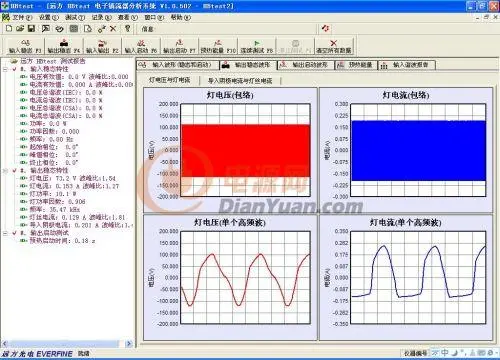
Task: Click the 输出稳态 F4 toolbar button
Action: (x=64, y=46)
